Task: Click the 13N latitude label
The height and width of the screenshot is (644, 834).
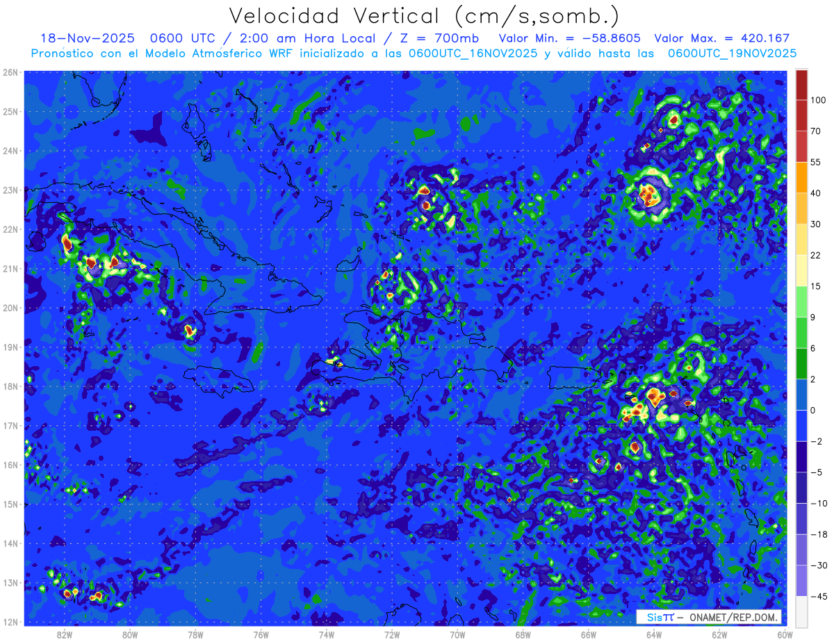Action: [x=10, y=582]
